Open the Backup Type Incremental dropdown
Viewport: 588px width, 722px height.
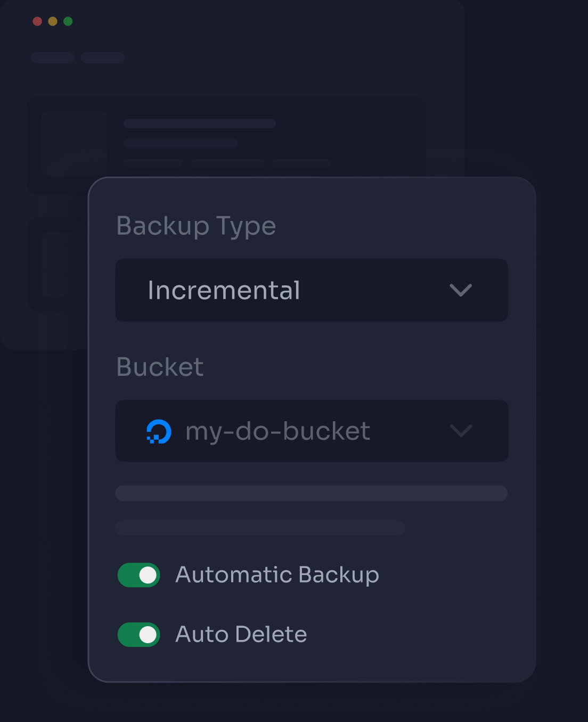[x=312, y=290]
